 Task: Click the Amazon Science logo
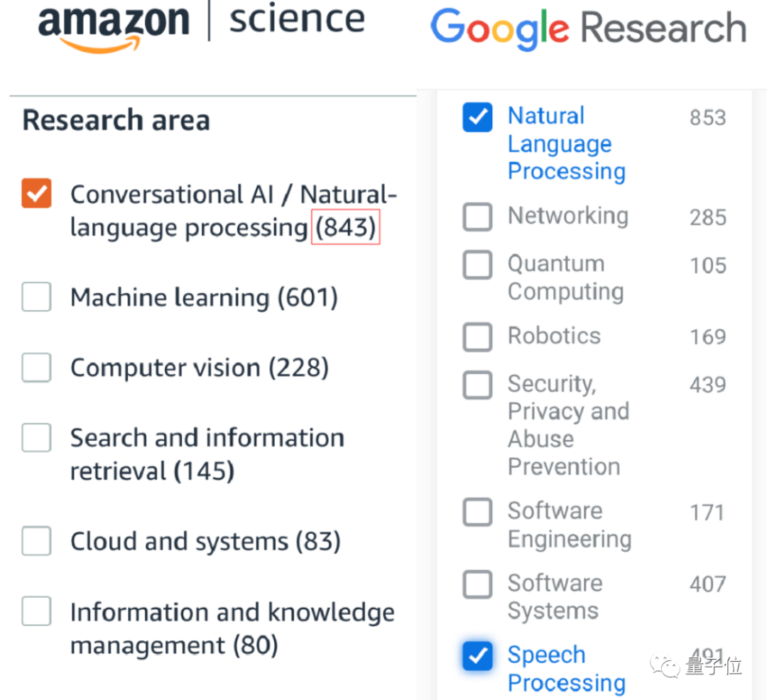(202, 27)
